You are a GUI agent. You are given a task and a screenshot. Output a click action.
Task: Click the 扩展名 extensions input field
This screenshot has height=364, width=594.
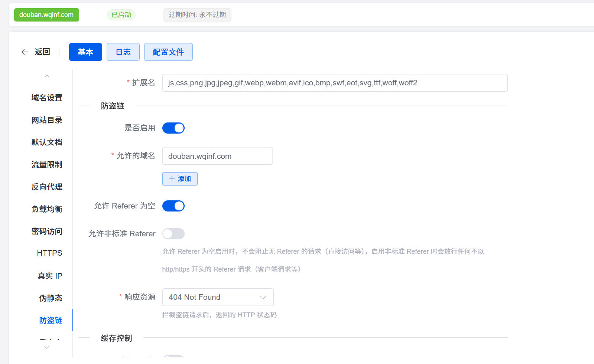tap(334, 83)
